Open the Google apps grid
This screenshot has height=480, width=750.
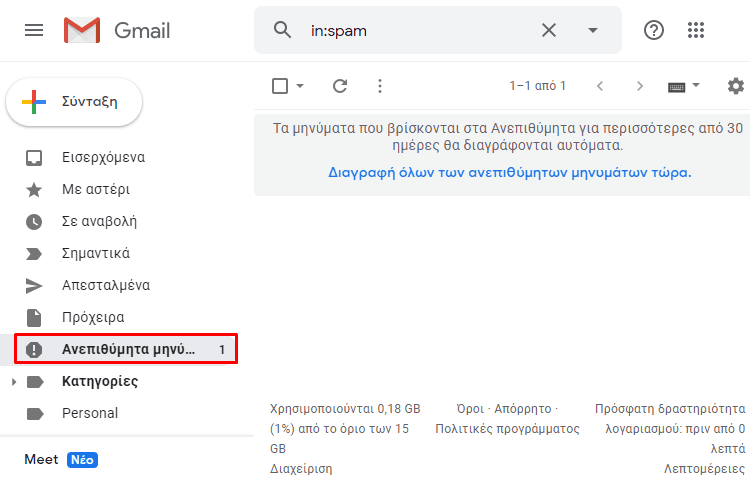click(x=696, y=30)
